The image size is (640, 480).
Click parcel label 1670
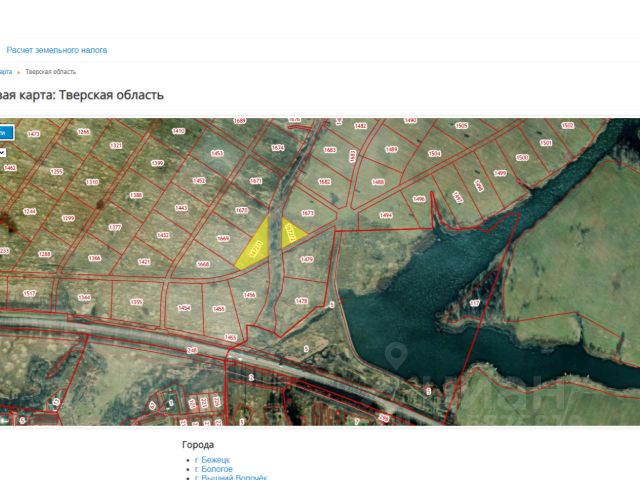(242, 210)
